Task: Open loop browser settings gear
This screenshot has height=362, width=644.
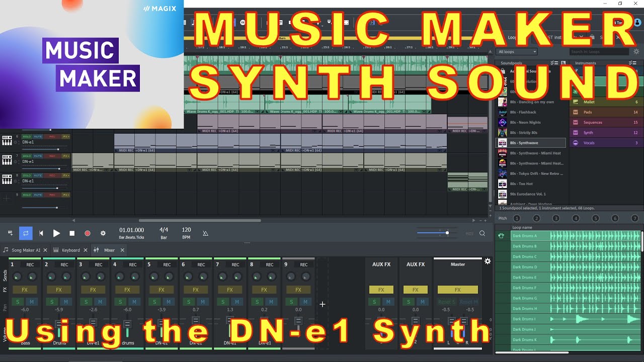Action: [636, 51]
